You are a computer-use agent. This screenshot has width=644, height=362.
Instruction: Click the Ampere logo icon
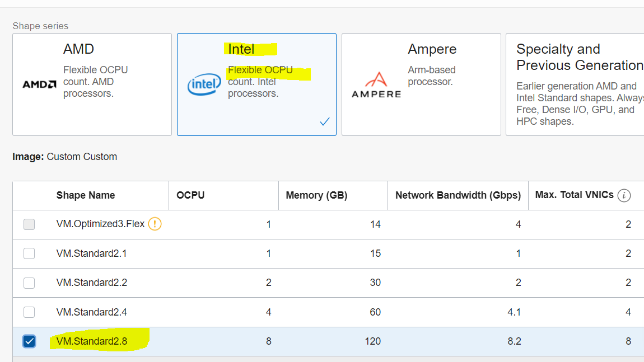point(376,84)
